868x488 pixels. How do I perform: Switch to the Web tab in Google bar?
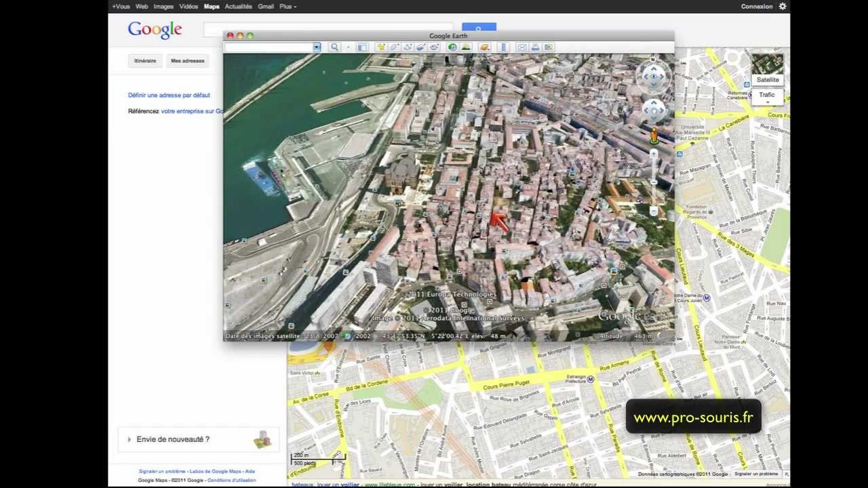142,6
